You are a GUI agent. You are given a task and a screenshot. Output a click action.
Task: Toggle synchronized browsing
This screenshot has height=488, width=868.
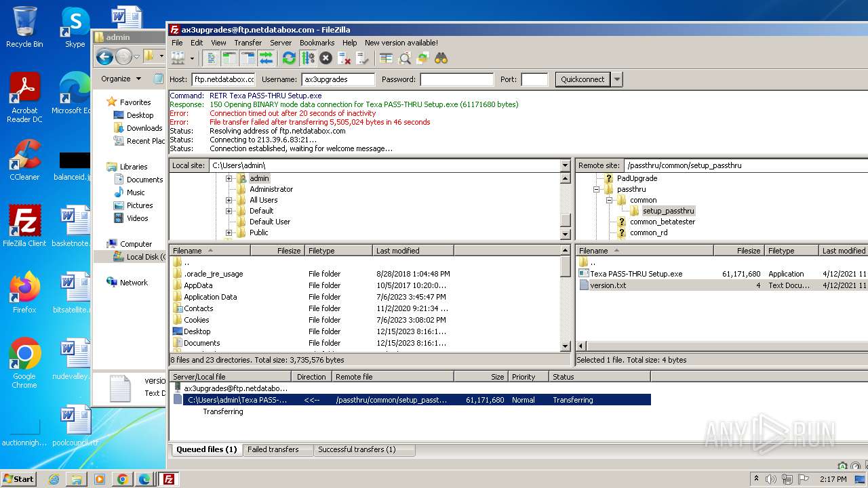[x=422, y=58]
